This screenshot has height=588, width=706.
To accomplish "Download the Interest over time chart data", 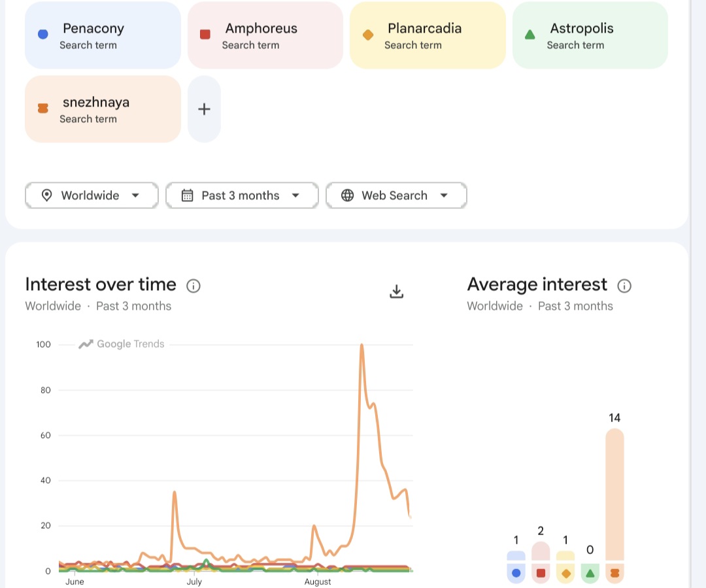I will [x=396, y=291].
